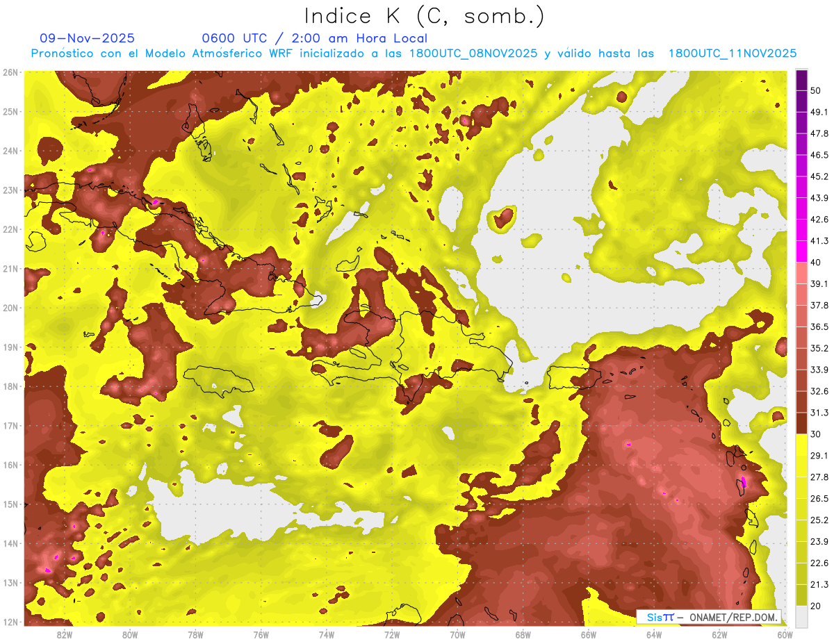Click the '68W' longitude label
This screenshot has width=834, height=644.
click(x=523, y=634)
